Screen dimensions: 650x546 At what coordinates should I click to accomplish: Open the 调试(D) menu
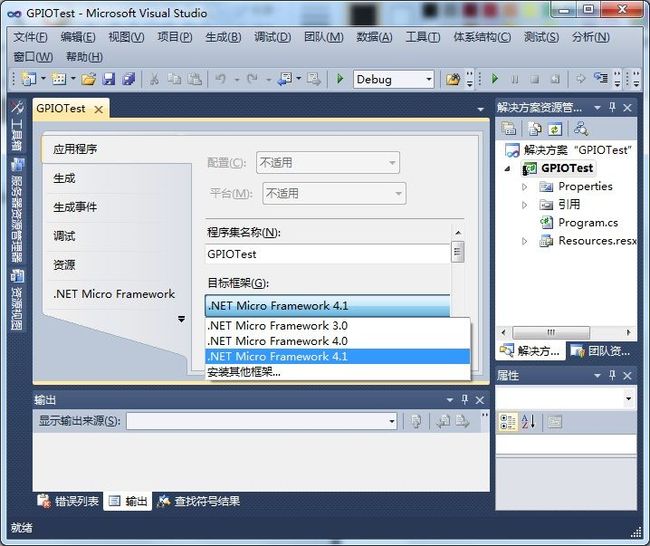tap(272, 37)
